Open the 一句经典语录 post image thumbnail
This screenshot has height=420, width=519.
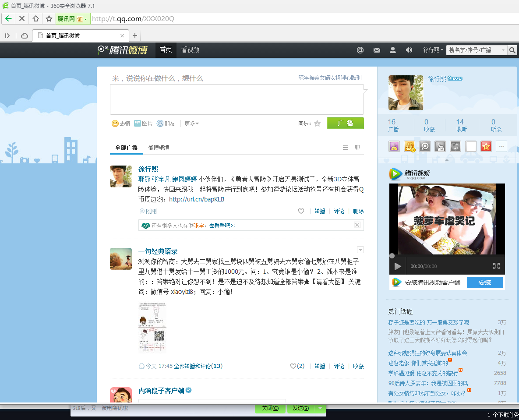coord(152,328)
